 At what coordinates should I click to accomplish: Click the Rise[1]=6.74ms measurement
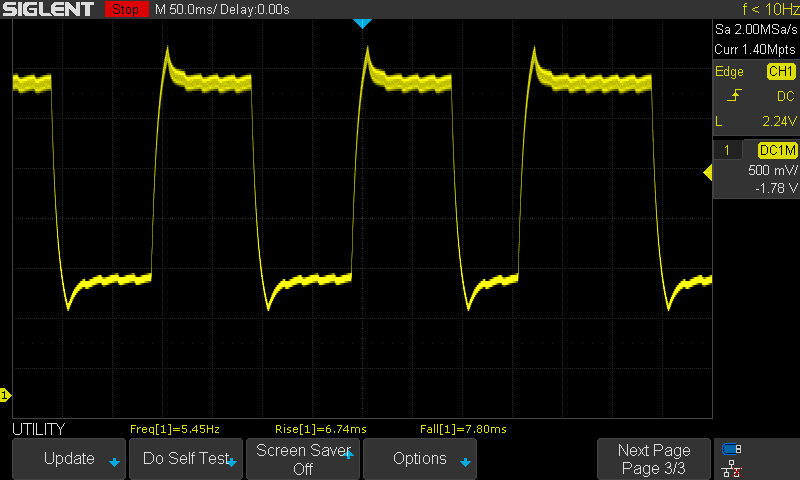click(x=320, y=429)
